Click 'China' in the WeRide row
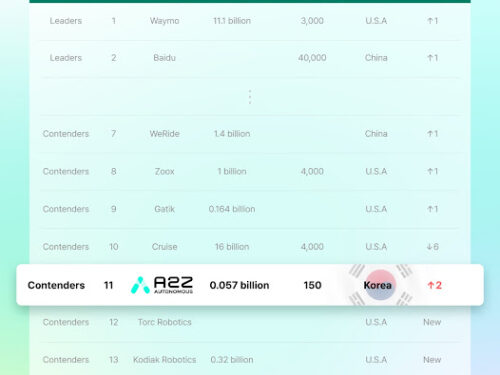Screen dimensions: 500x375 (x=376, y=134)
